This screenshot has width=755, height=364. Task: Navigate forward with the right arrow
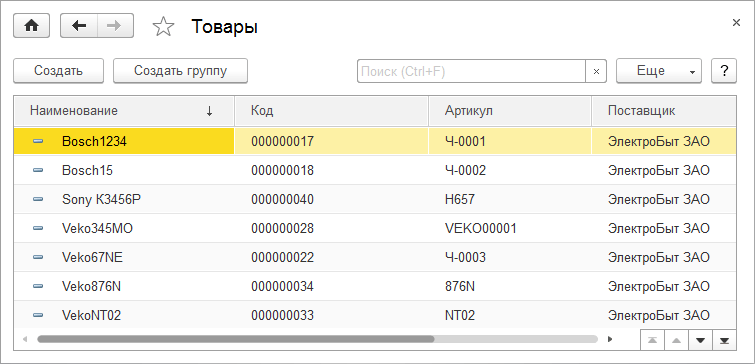[116, 26]
